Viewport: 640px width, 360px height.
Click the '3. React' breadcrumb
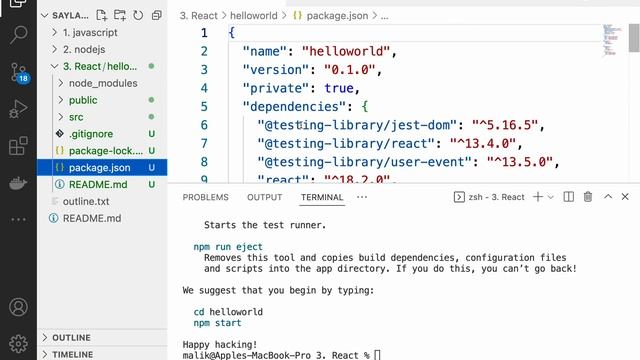199,16
